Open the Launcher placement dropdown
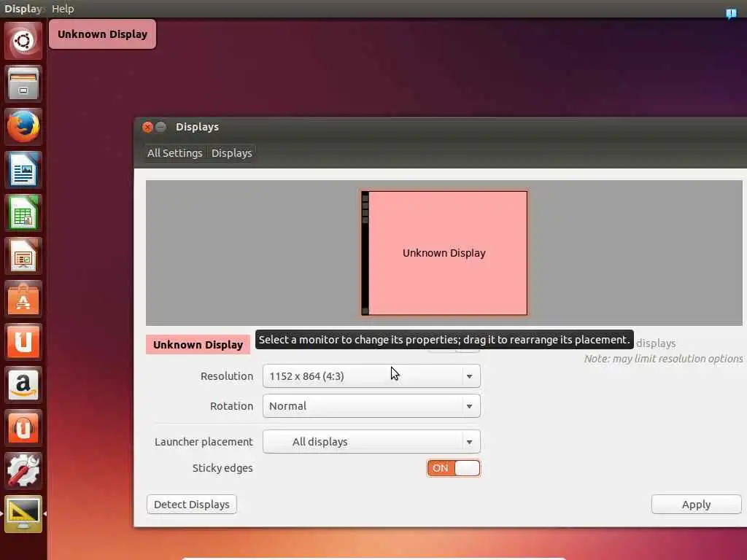Image resolution: width=747 pixels, height=560 pixels. (x=371, y=442)
